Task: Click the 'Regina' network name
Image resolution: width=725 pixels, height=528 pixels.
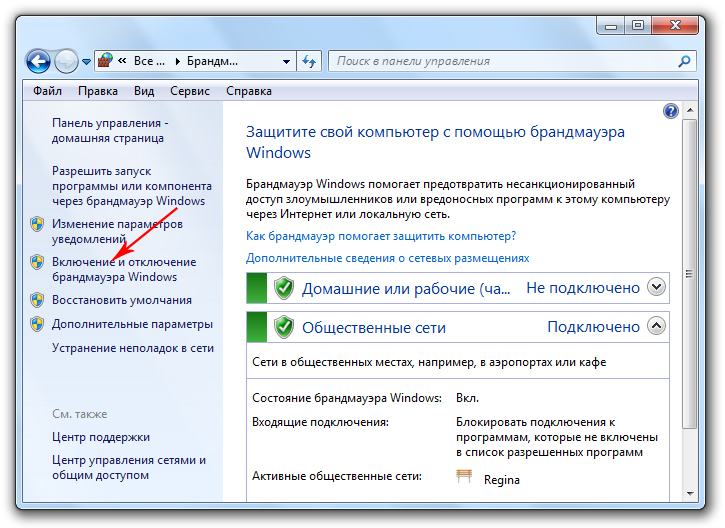Action: 502,480
